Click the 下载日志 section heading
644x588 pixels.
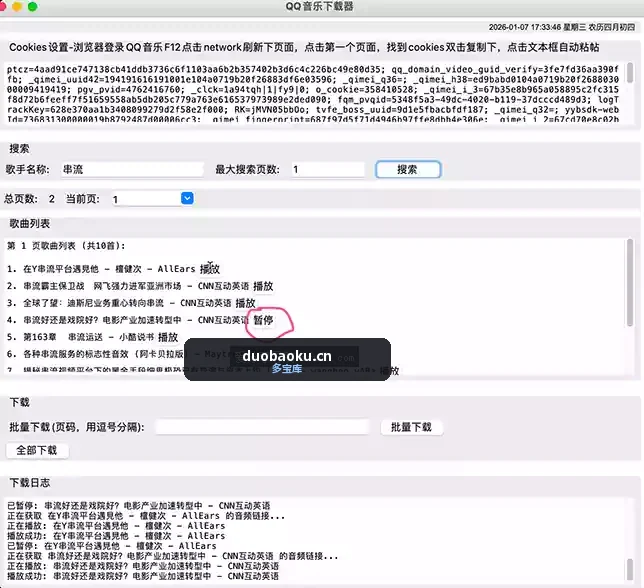30,482
